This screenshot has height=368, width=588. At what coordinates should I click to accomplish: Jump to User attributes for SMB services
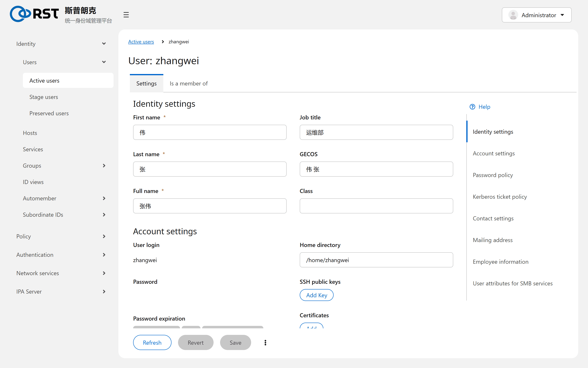(512, 283)
